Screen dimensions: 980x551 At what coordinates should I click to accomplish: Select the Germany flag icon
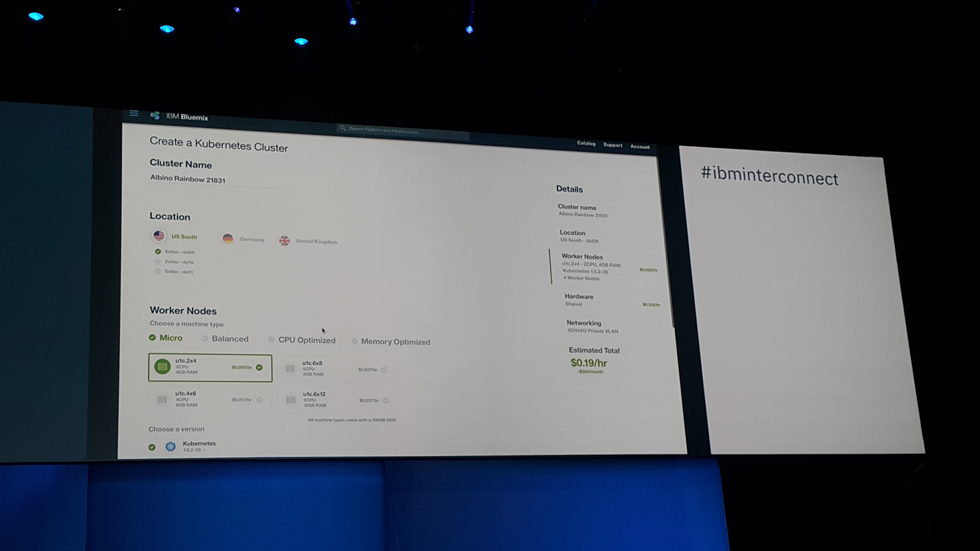tap(227, 238)
